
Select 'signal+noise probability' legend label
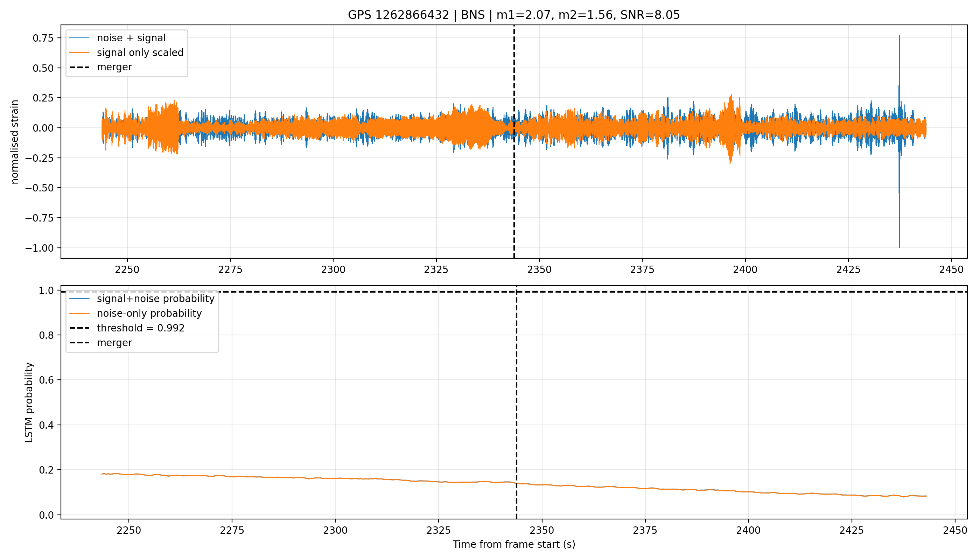[155, 299]
